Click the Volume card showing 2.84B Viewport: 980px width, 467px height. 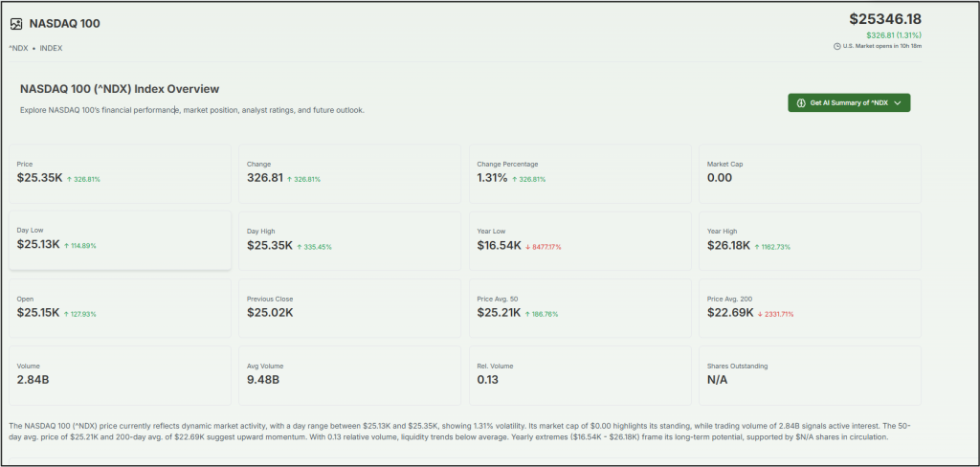120,375
